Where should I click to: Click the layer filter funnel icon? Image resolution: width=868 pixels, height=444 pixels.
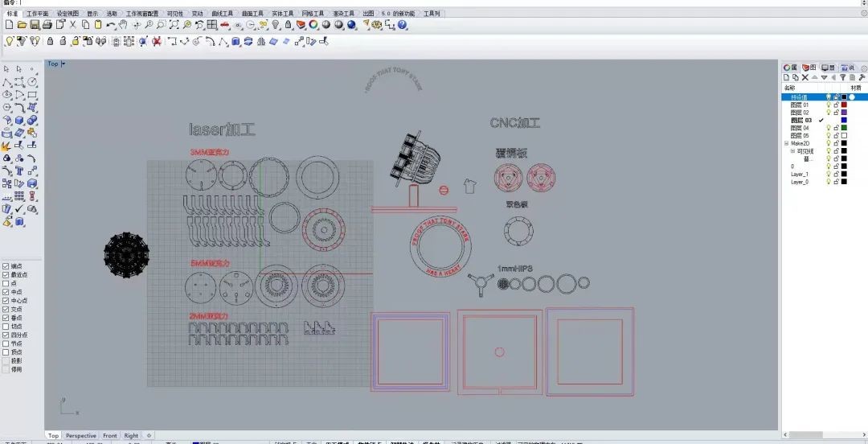click(x=842, y=78)
